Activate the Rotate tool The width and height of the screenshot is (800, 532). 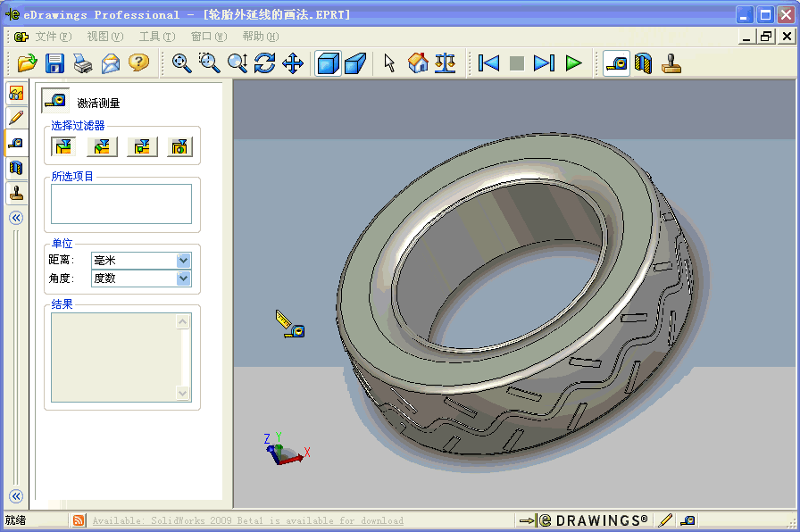[x=265, y=63]
